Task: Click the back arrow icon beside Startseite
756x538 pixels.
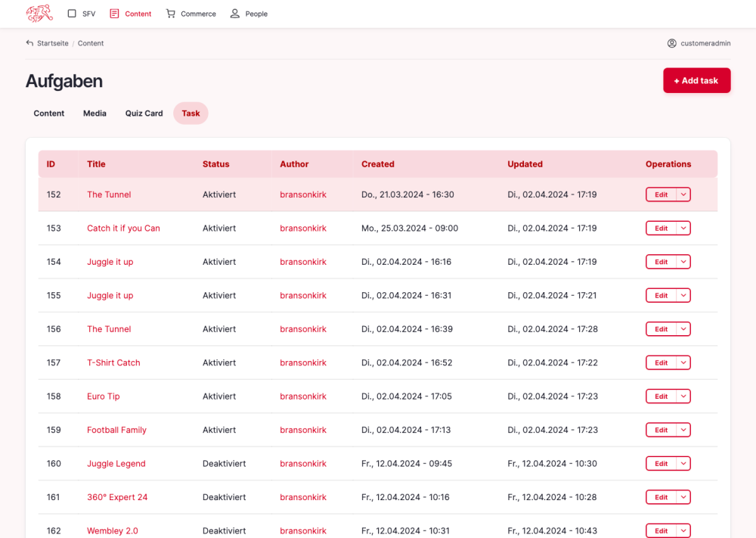Action: [x=29, y=43]
